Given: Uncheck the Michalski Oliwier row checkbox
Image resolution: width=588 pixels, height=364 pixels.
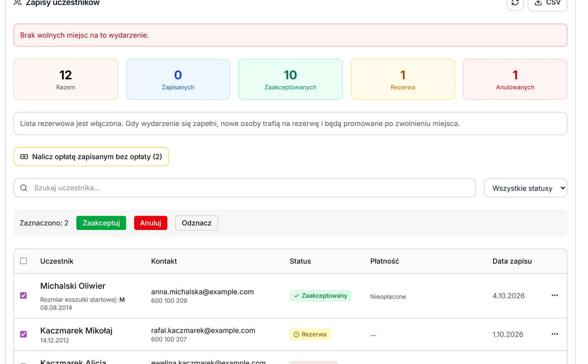Looking at the screenshot, I should pos(23,296).
